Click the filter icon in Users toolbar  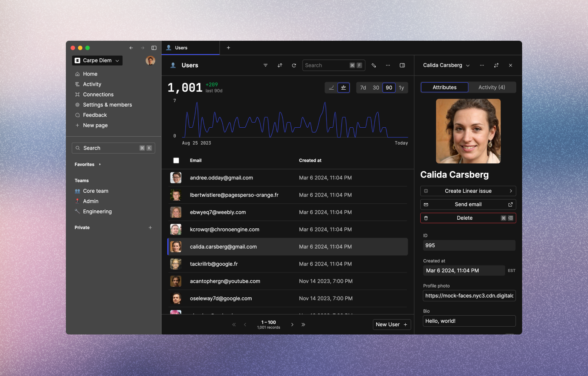[x=265, y=65]
